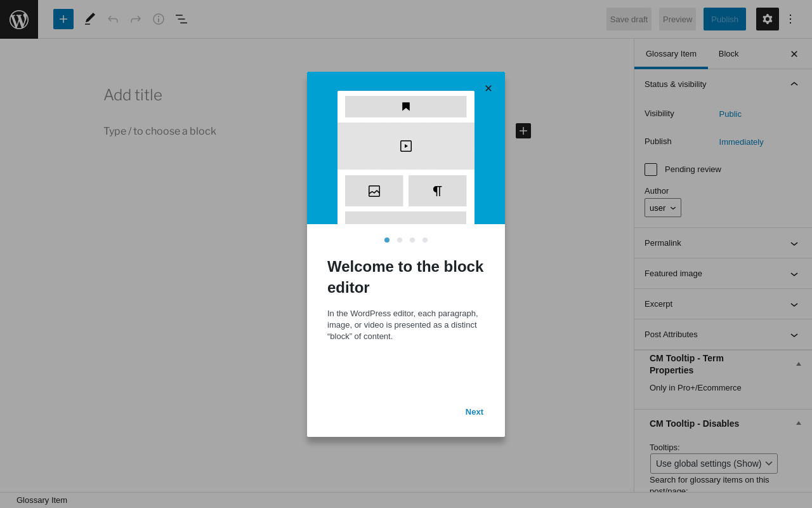The width and height of the screenshot is (812, 508).
Task: Collapse CM Tooltip - Disables panel
Action: coord(799,423)
